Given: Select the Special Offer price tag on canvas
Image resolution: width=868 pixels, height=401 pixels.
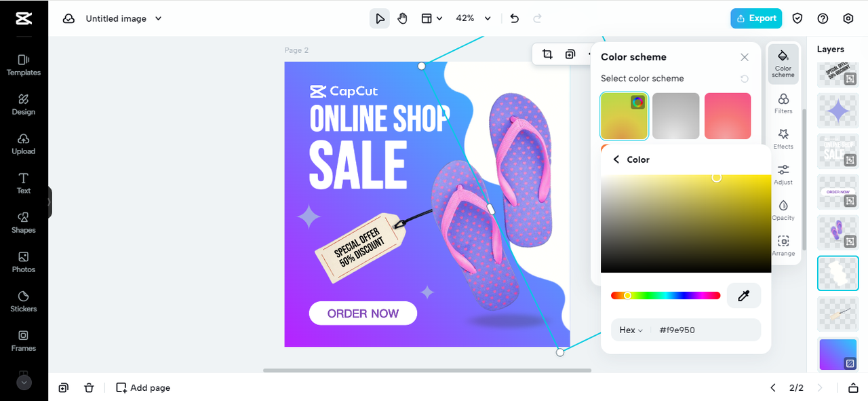Looking at the screenshot, I should [x=359, y=248].
